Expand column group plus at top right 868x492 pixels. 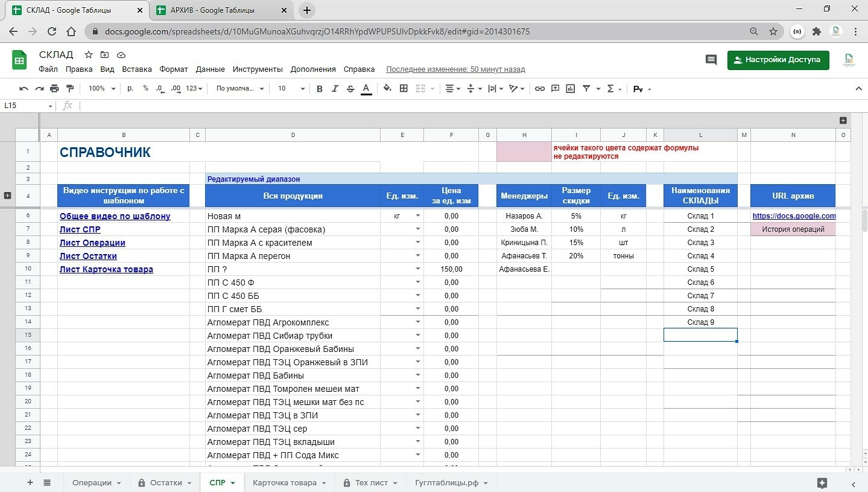(843, 121)
